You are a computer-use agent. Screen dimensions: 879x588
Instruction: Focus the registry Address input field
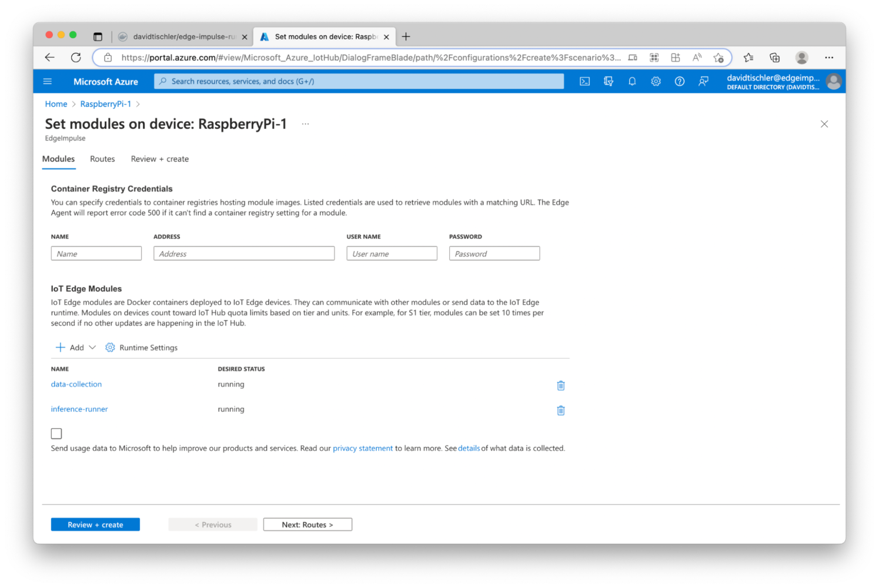click(x=244, y=253)
